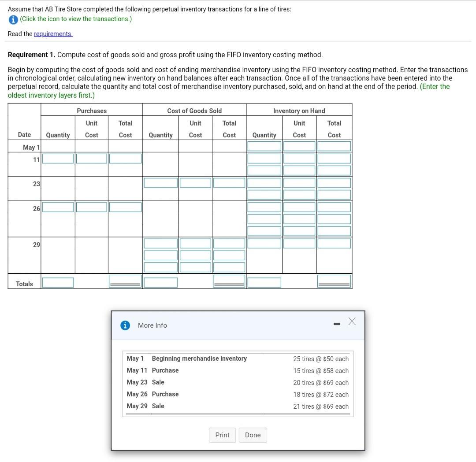The image size is (476, 462).
Task: Minimize the More Info dialog
Action: pos(337,324)
